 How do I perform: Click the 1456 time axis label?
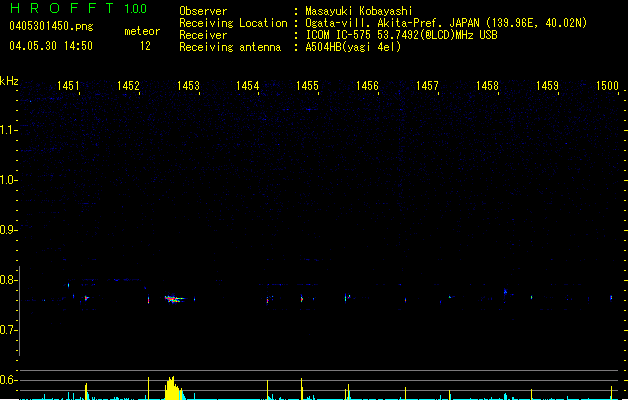pyautogui.click(x=367, y=86)
